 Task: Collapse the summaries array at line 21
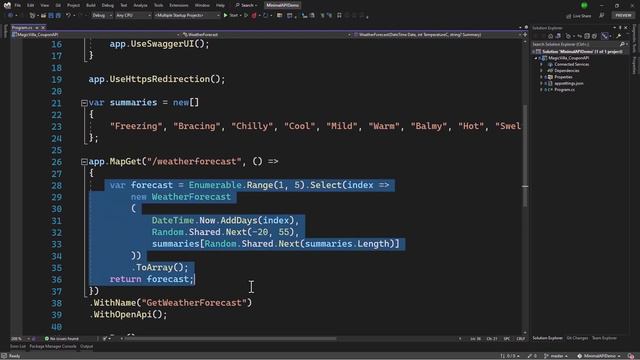(84, 103)
